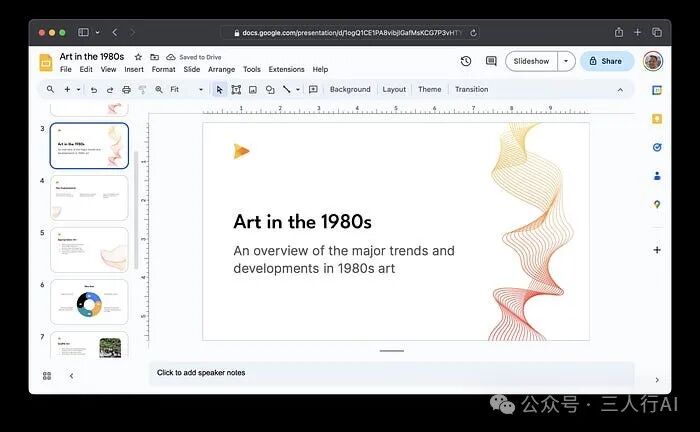Click the Share button
Image resolution: width=700 pixels, height=432 pixels.
[607, 61]
